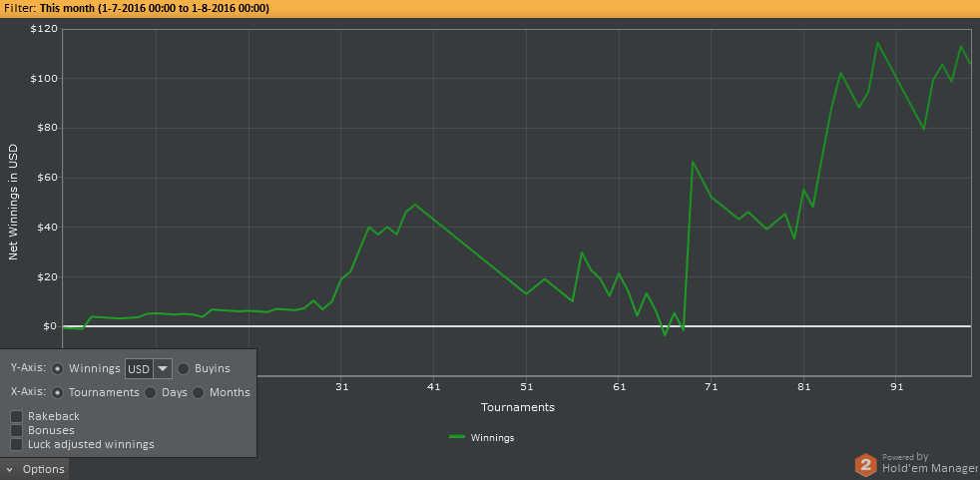Screen dimensions: 980x480
Task: Switch X-Axis to Months
Action: click(199, 392)
